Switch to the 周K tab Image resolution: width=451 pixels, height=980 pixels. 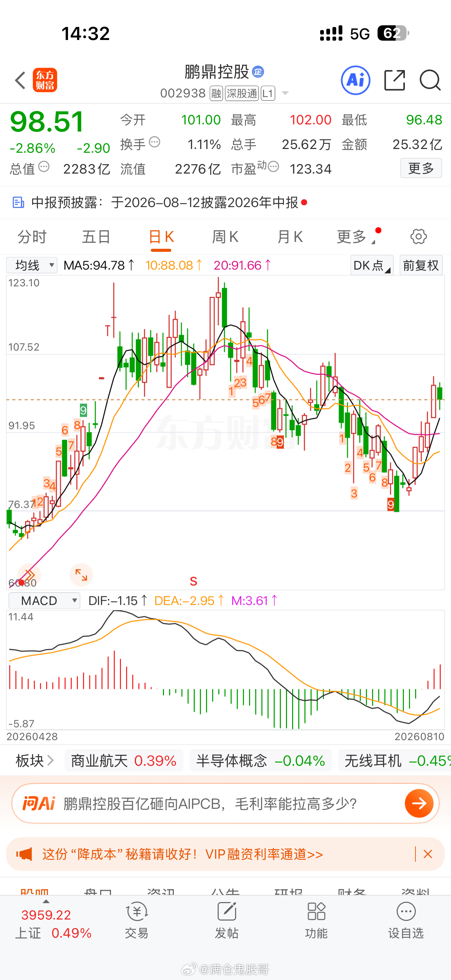[x=225, y=237]
